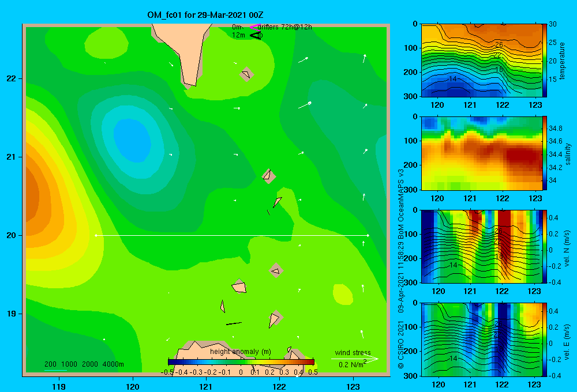
Task: Click longitude label "121" on the main map axis
Action: [x=206, y=386]
